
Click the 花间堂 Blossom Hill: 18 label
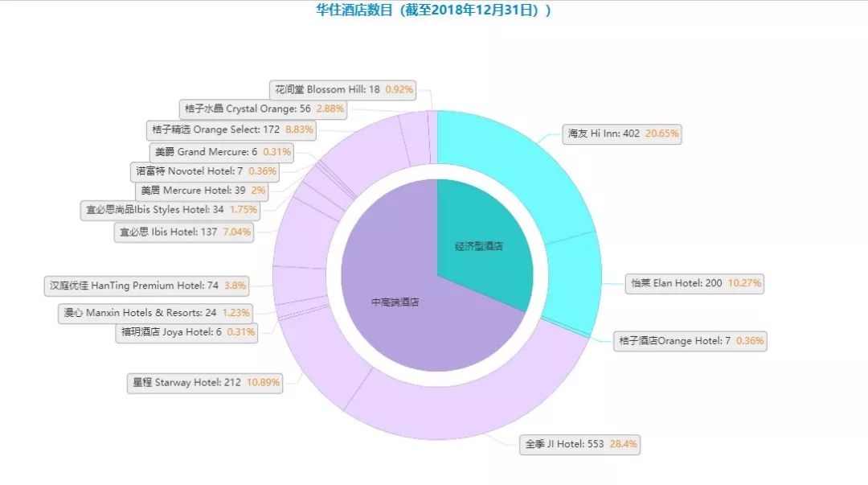point(342,89)
